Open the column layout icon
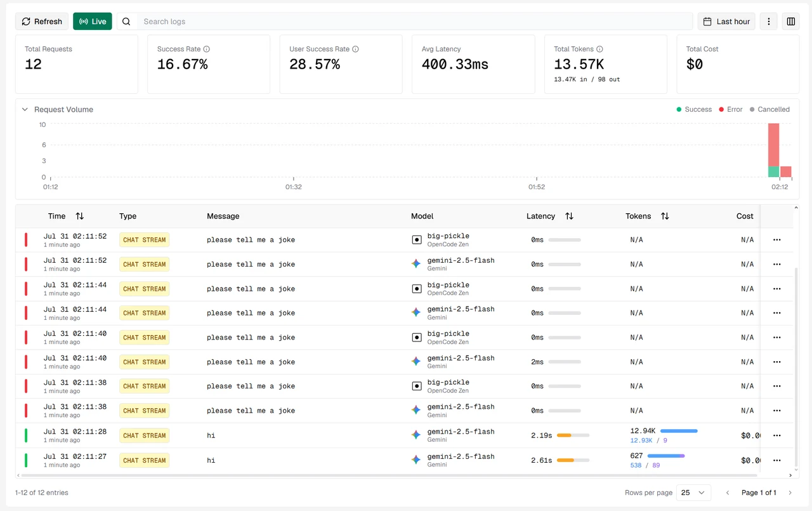 coord(791,21)
